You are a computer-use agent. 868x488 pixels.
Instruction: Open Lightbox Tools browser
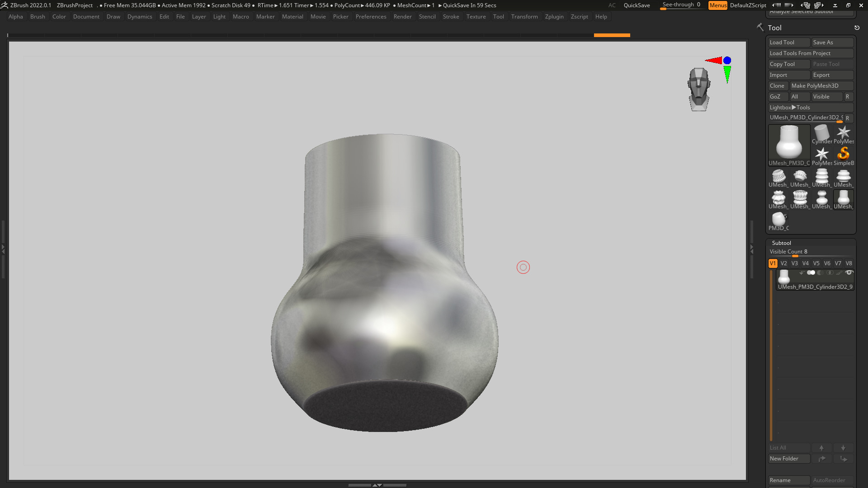click(x=811, y=108)
